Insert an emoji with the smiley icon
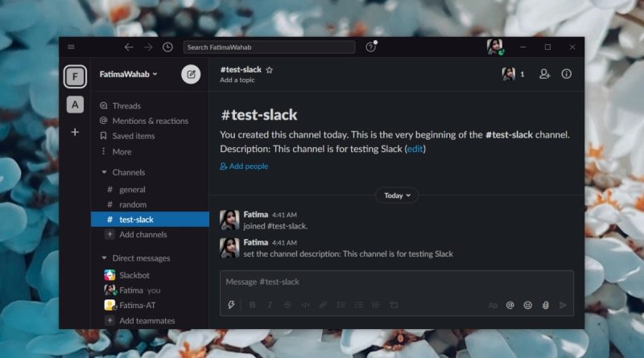The width and height of the screenshot is (644, 358). pyautogui.click(x=528, y=305)
